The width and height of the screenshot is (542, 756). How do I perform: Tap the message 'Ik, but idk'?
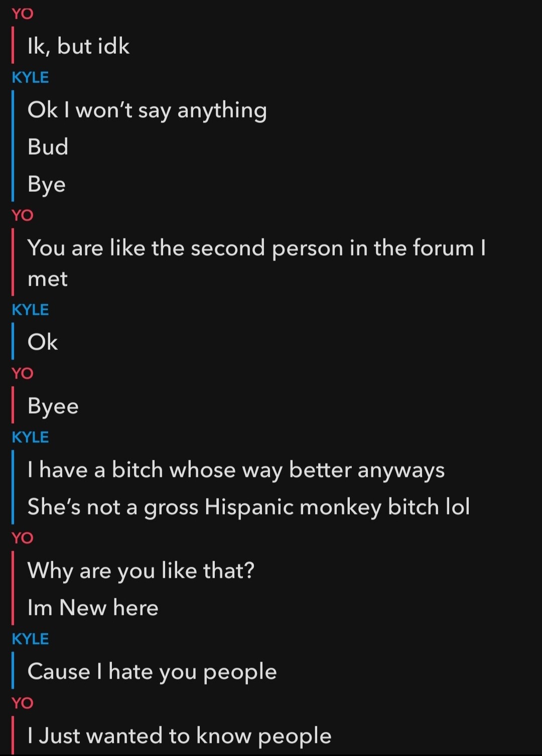click(x=79, y=46)
